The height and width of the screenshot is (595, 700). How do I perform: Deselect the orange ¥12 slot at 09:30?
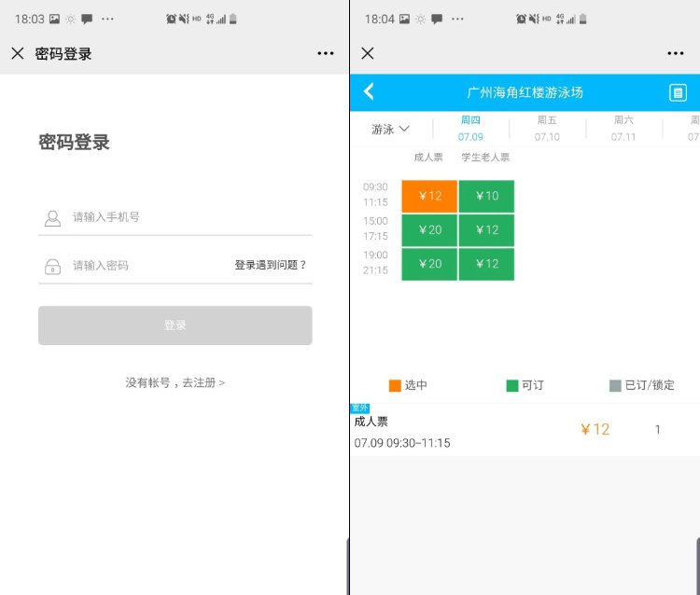[x=429, y=196]
